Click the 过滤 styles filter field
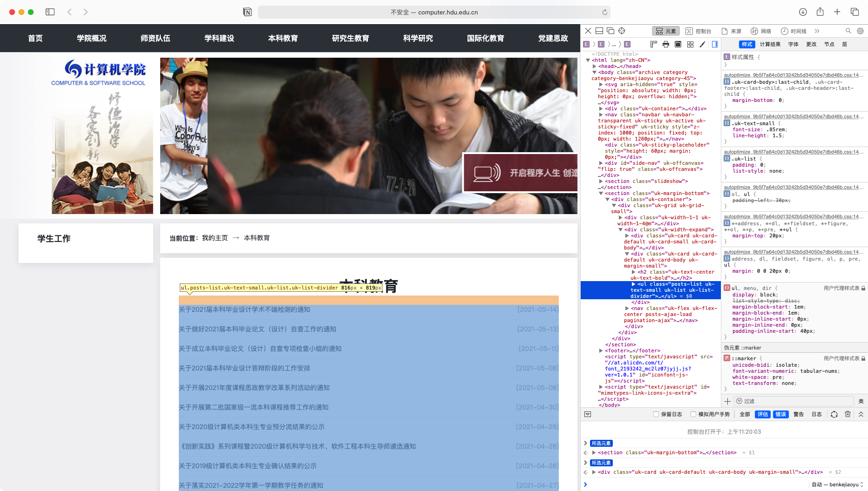Viewport: 868px width, 491px height. point(793,401)
